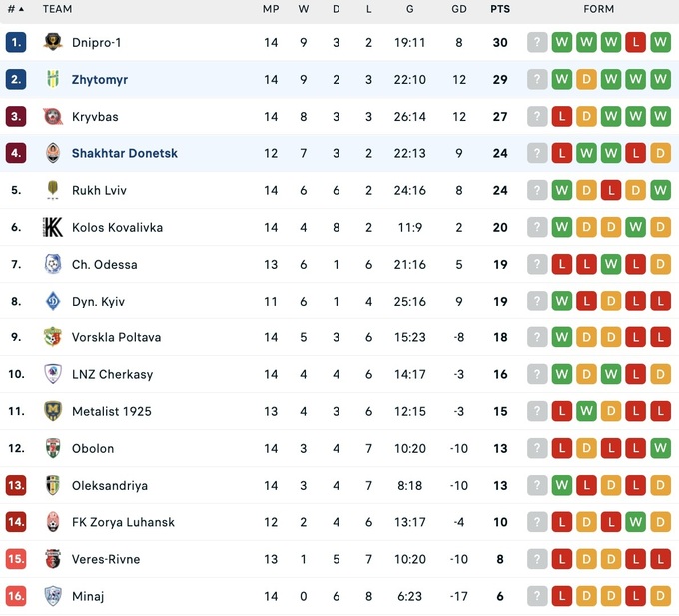Image resolution: width=679 pixels, height=616 pixels.
Task: Click the TEAM column header
Action: 57,9
